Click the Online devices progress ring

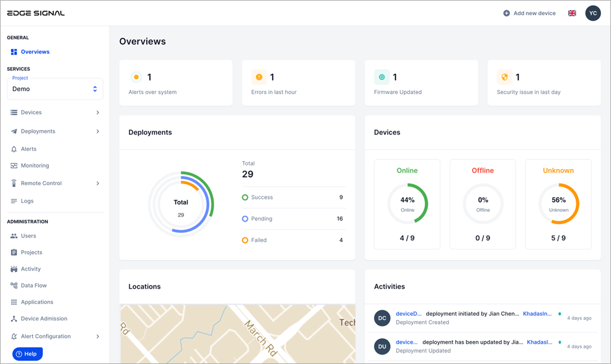click(x=407, y=204)
